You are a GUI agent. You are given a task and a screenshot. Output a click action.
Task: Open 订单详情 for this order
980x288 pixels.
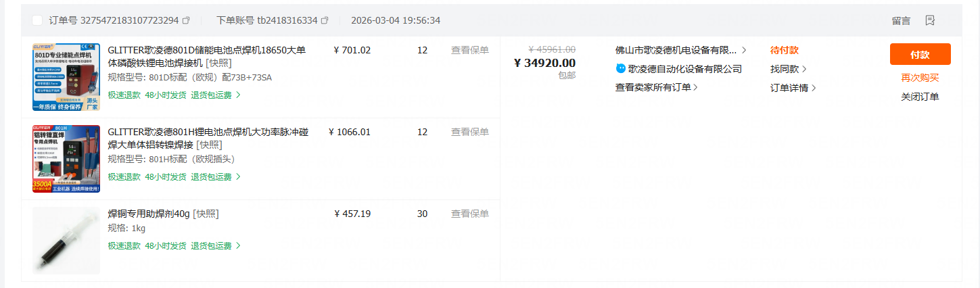pyautogui.click(x=793, y=88)
